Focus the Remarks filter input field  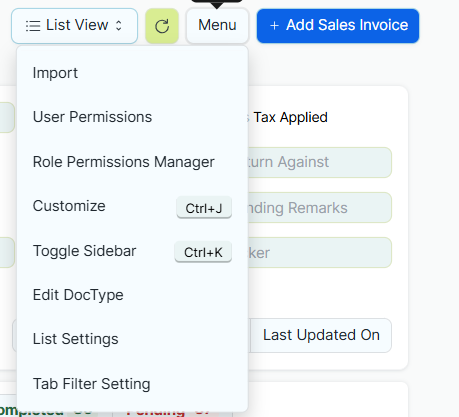pos(320,208)
